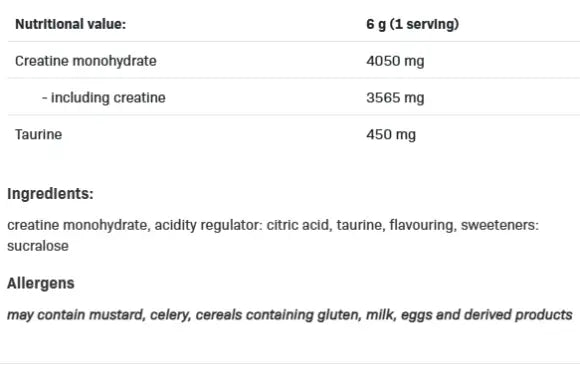The height and width of the screenshot is (386, 580).
Task: Click the 'Creatine monohydrate' row label
Action: pyautogui.click(x=86, y=61)
